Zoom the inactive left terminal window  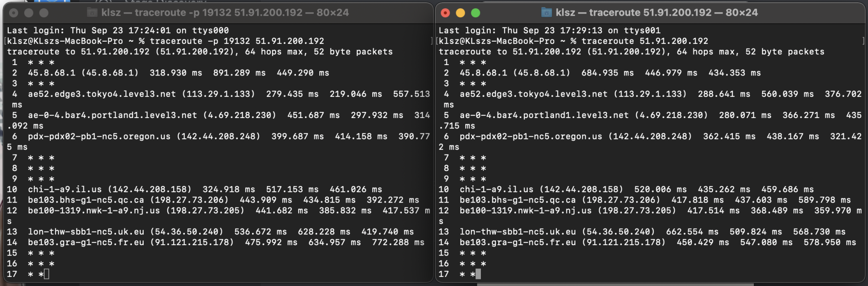tap(44, 13)
